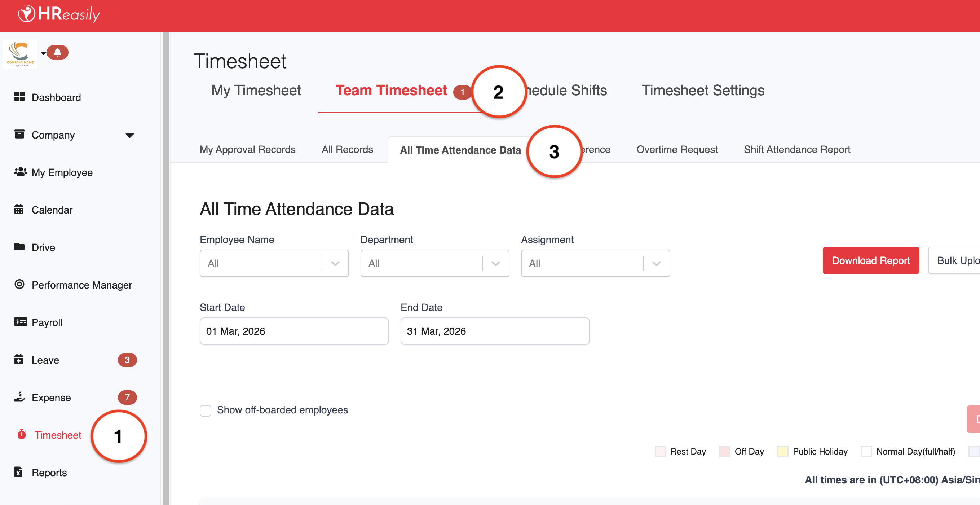Click the Performance Manager target icon
The image size is (980, 505).
pos(19,284)
